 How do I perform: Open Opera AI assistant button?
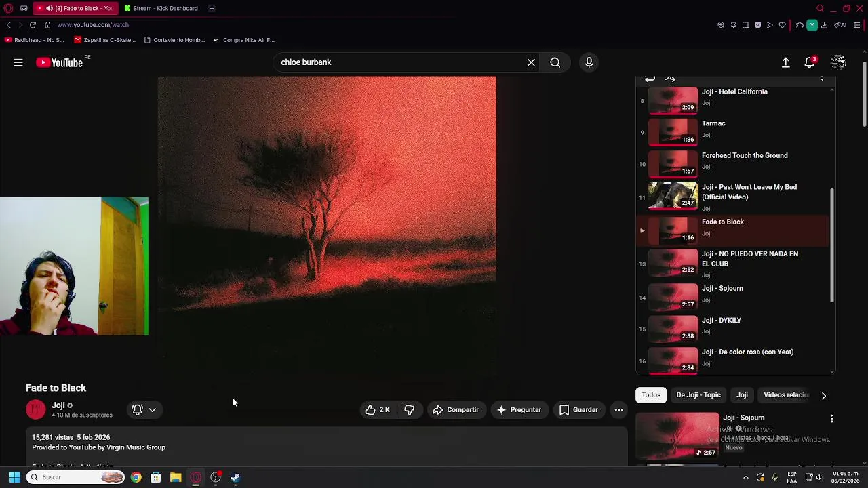click(x=841, y=25)
